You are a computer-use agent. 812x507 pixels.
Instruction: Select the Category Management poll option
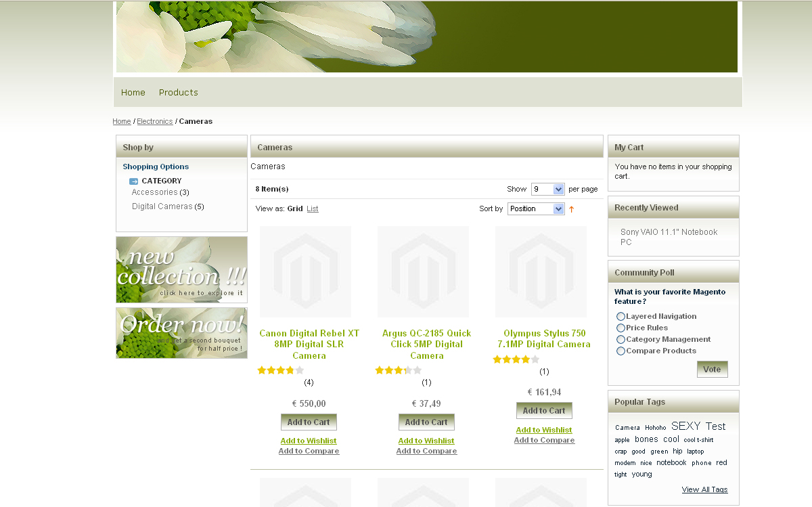621,340
